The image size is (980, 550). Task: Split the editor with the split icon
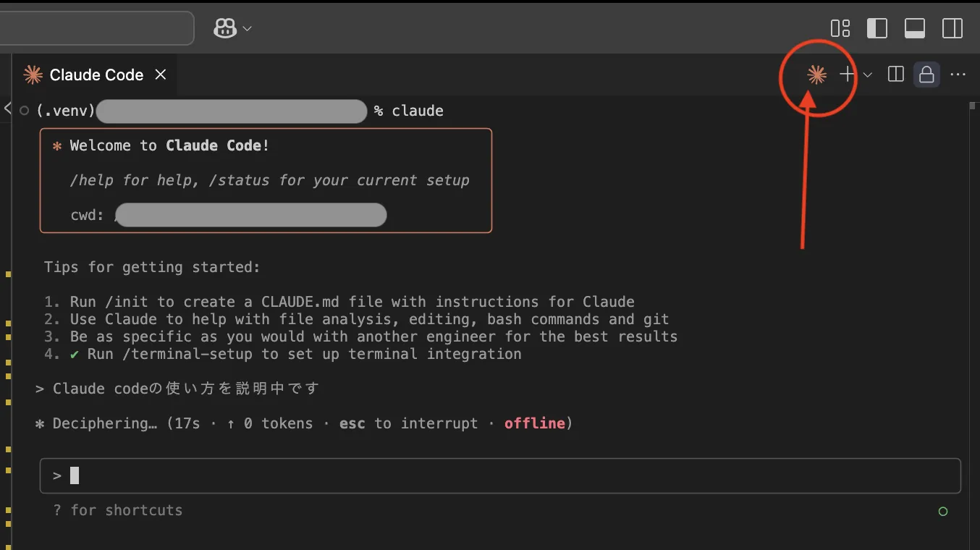[896, 75]
